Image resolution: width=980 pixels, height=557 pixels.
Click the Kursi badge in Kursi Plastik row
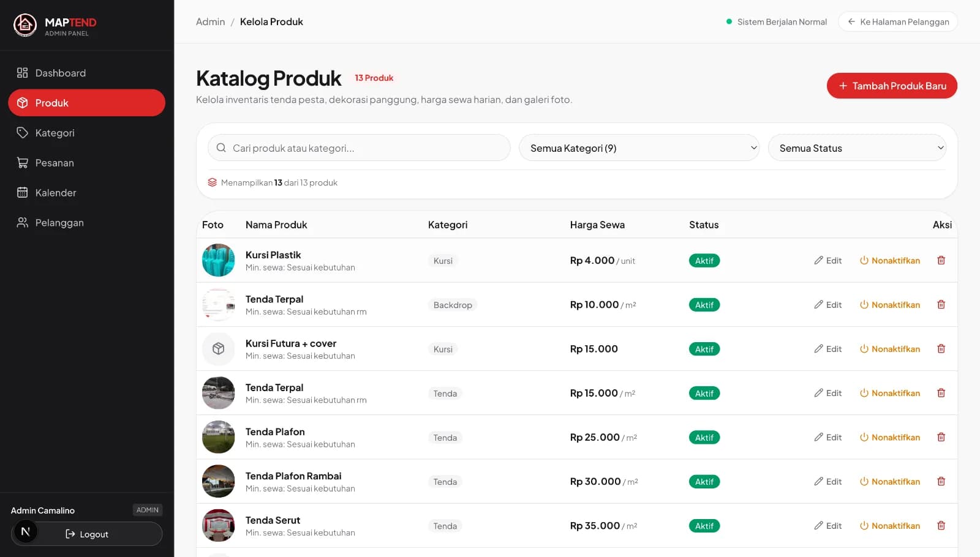point(443,261)
